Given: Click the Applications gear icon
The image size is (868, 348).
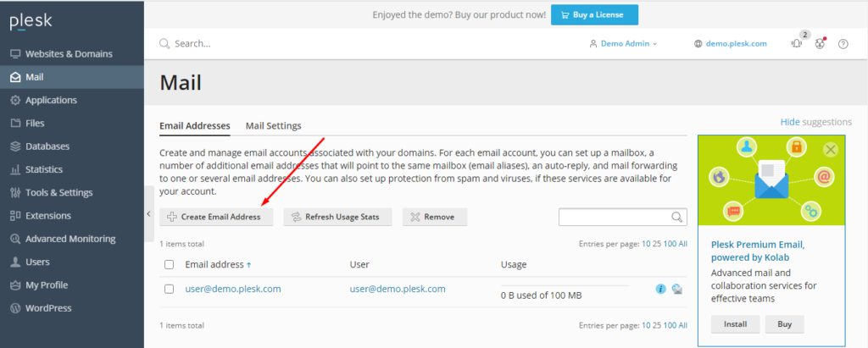Looking at the screenshot, I should click(x=15, y=100).
